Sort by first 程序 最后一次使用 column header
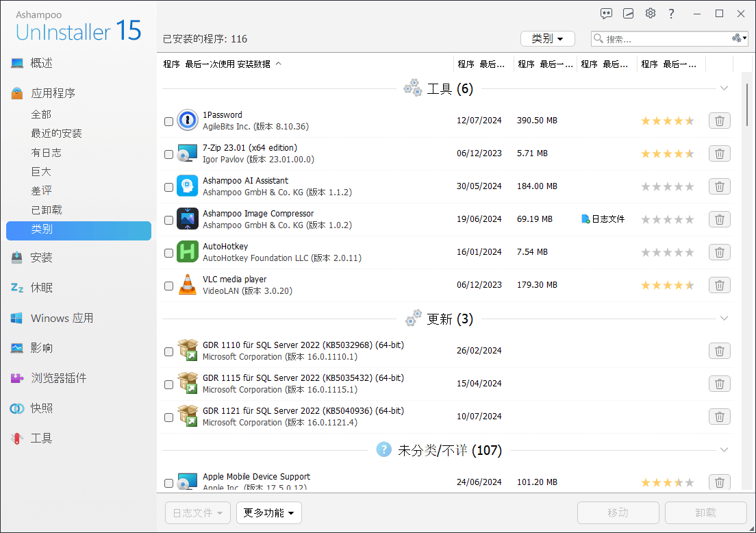 pos(223,64)
